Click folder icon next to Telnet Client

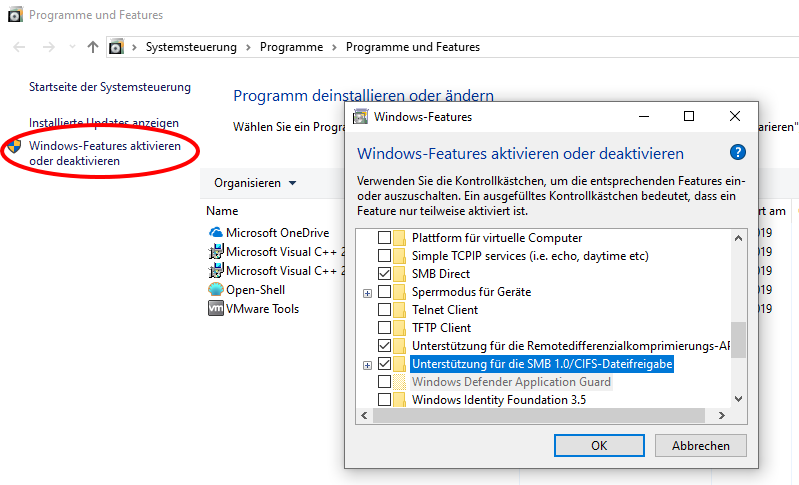(400, 310)
